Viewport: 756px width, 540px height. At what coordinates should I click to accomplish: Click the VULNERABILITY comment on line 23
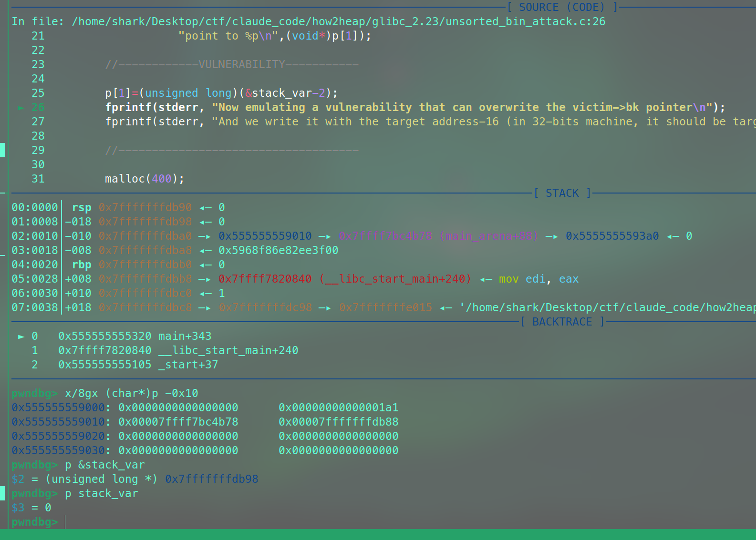pos(232,64)
